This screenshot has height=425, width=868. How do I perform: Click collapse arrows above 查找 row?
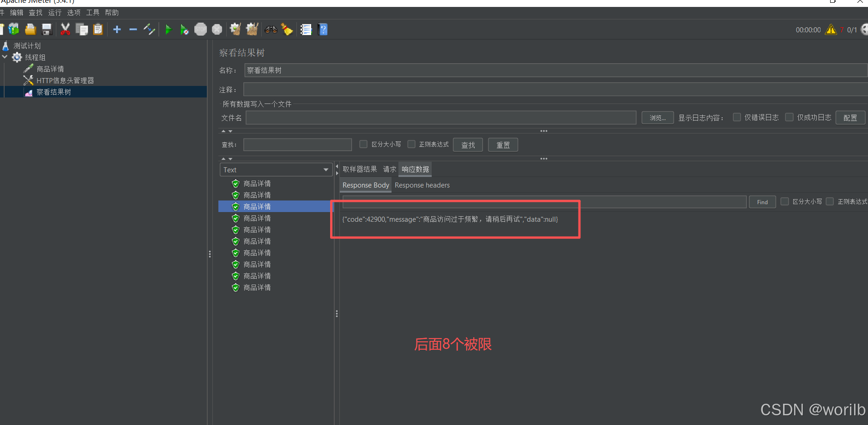tap(227, 131)
